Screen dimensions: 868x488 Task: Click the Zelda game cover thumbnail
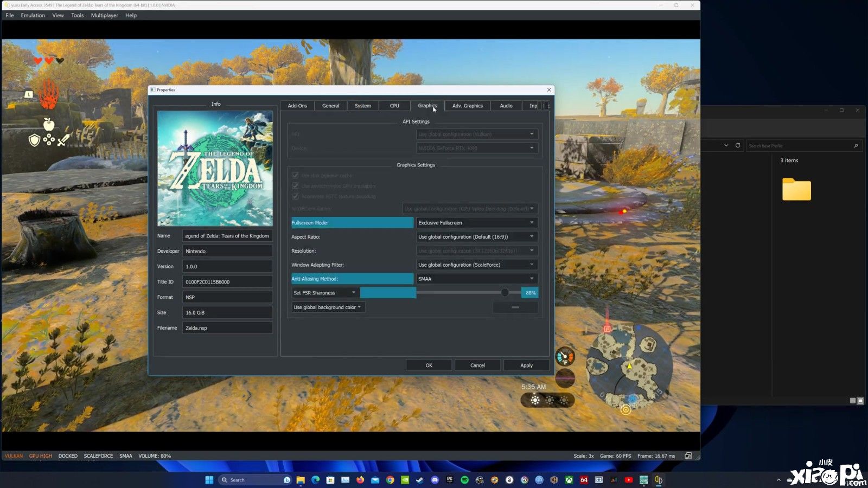215,169
